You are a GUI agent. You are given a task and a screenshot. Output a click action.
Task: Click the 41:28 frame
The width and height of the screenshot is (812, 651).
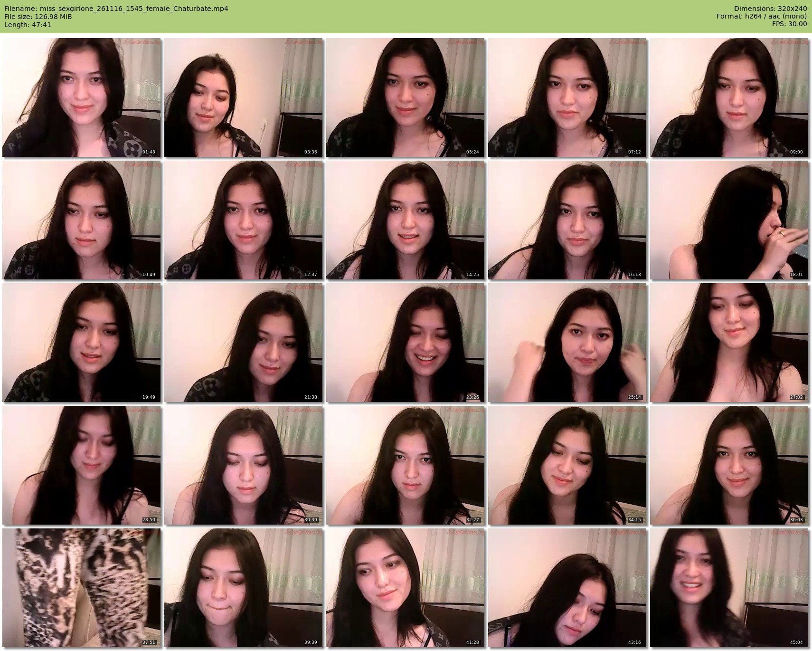[x=406, y=588]
